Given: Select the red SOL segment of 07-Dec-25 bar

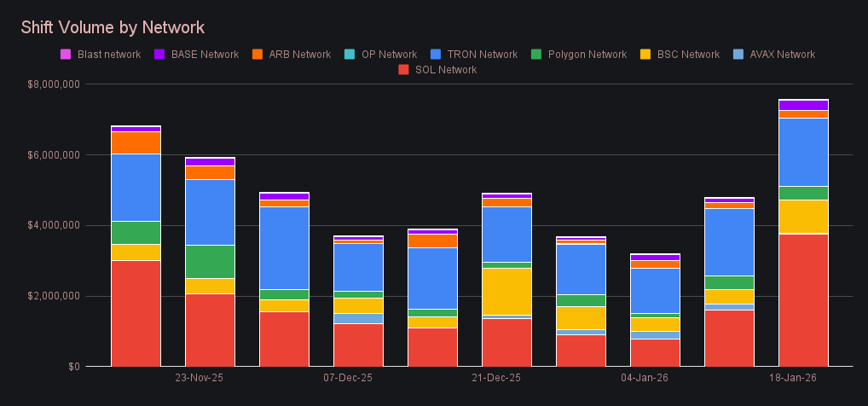Looking at the screenshot, I should 358,345.
